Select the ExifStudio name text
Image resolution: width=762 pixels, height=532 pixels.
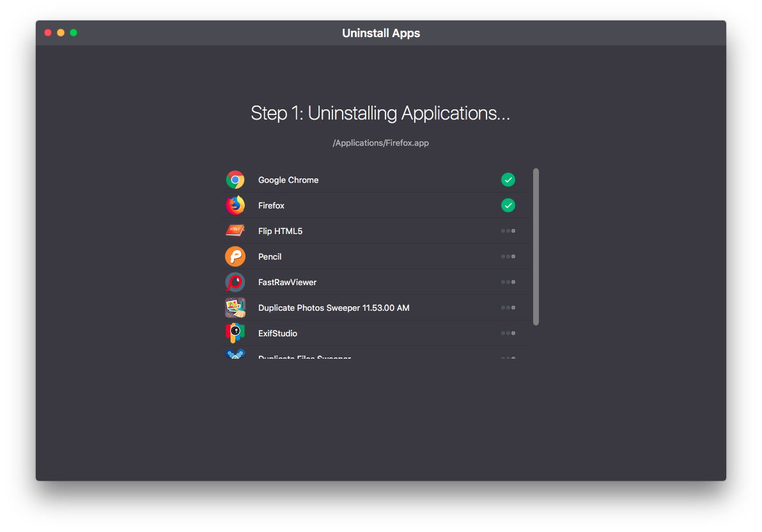(x=277, y=333)
